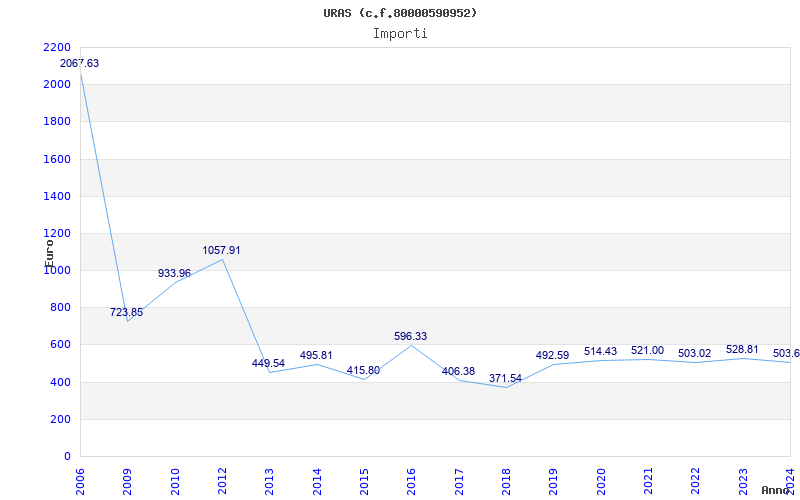Click the 495.81 data label

point(316,356)
